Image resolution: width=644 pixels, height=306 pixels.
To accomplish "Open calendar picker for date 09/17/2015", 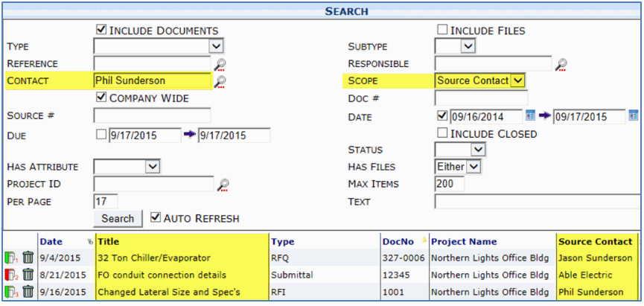I will (634, 116).
